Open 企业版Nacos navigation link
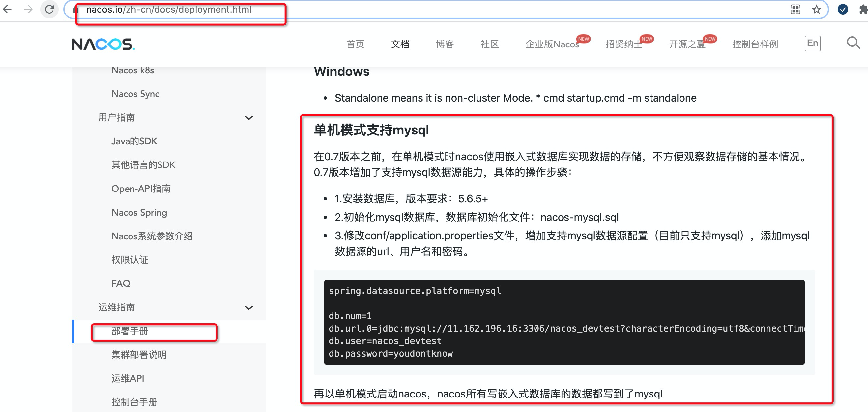The height and width of the screenshot is (412, 868). pos(552,44)
